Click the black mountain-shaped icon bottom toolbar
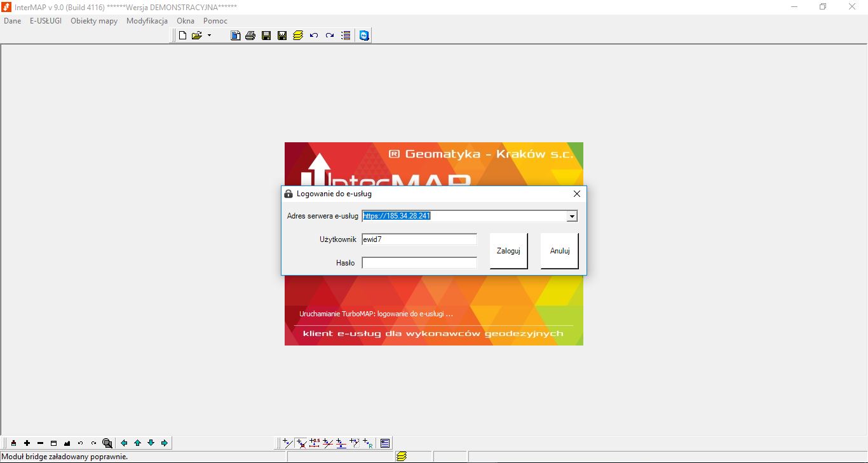868x463 pixels. point(67,443)
